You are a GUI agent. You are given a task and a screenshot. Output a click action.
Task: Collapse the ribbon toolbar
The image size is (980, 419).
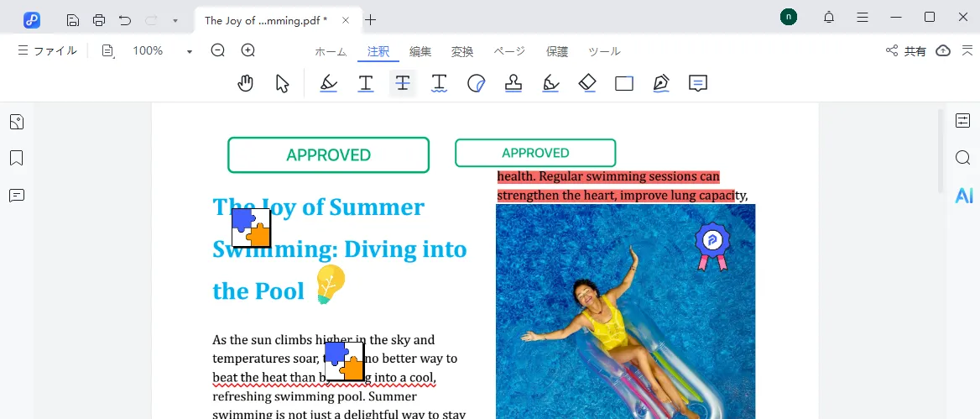(x=967, y=50)
